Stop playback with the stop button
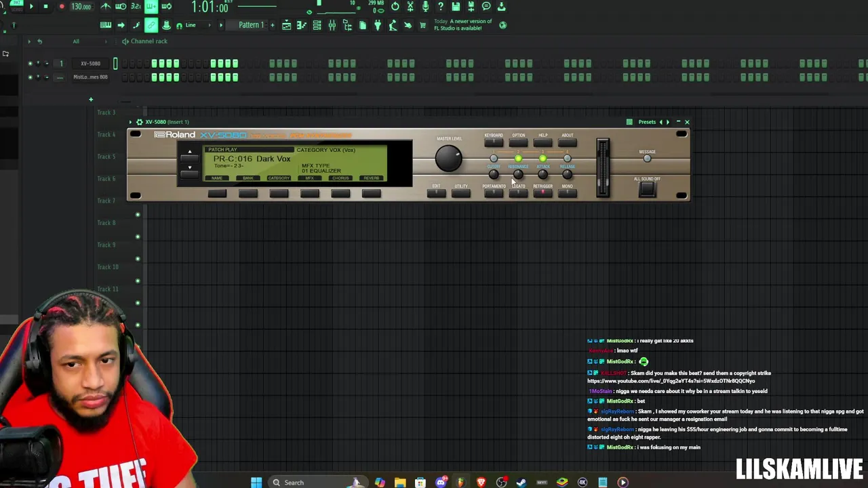Image resolution: width=868 pixels, height=488 pixels. (45, 7)
